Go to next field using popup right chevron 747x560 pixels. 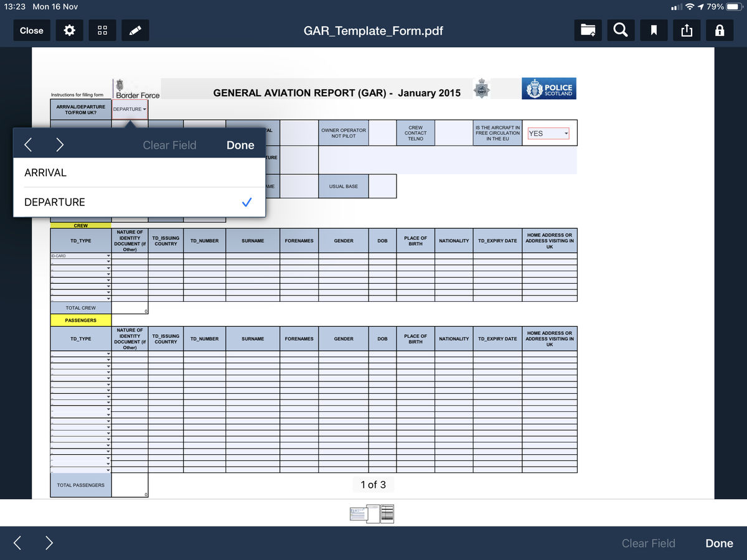(60, 145)
